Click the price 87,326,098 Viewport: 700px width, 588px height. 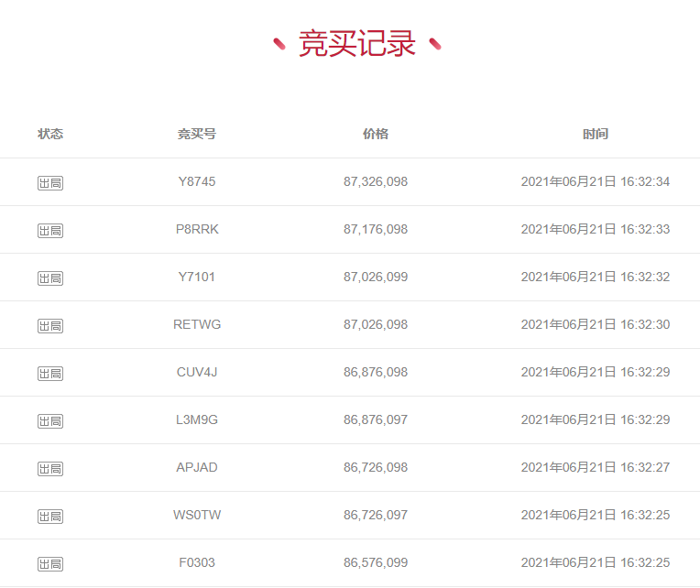tap(376, 181)
